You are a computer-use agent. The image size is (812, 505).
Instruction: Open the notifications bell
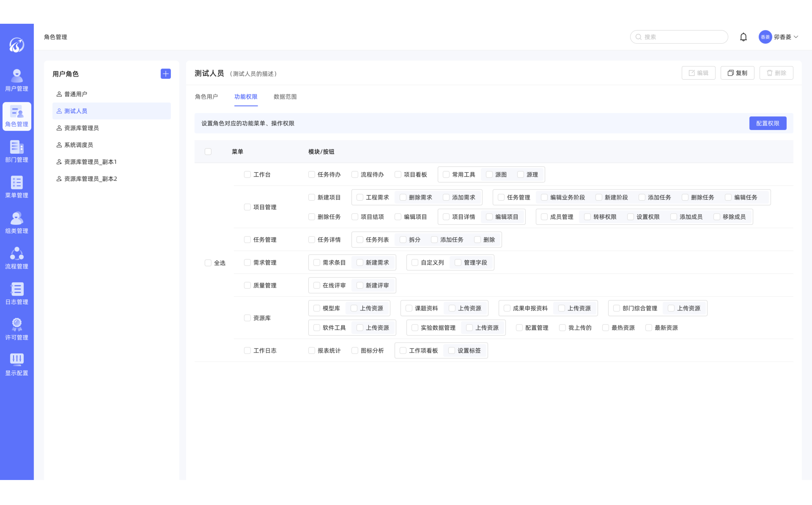743,37
